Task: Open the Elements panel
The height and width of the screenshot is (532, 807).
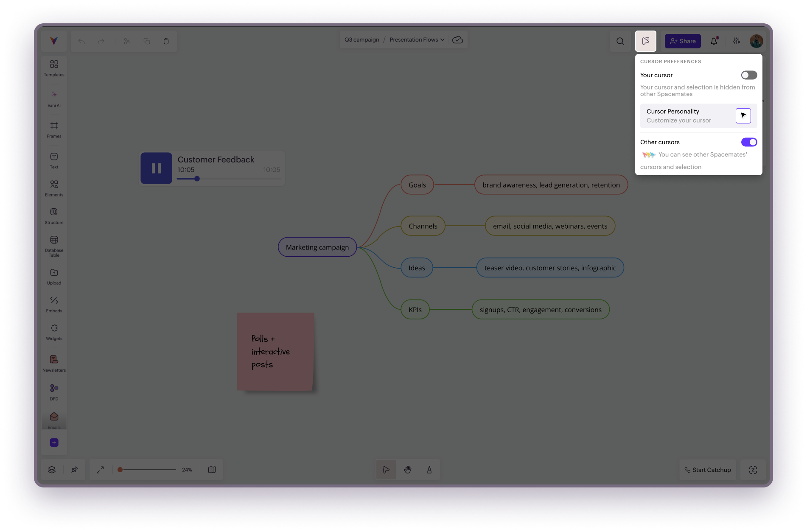Action: [54, 188]
